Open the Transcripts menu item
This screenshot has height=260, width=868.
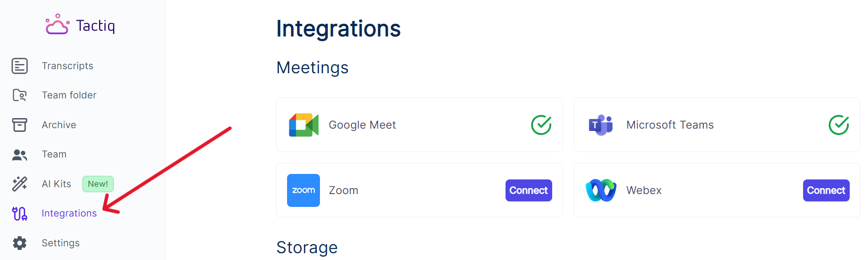pyautogui.click(x=68, y=66)
